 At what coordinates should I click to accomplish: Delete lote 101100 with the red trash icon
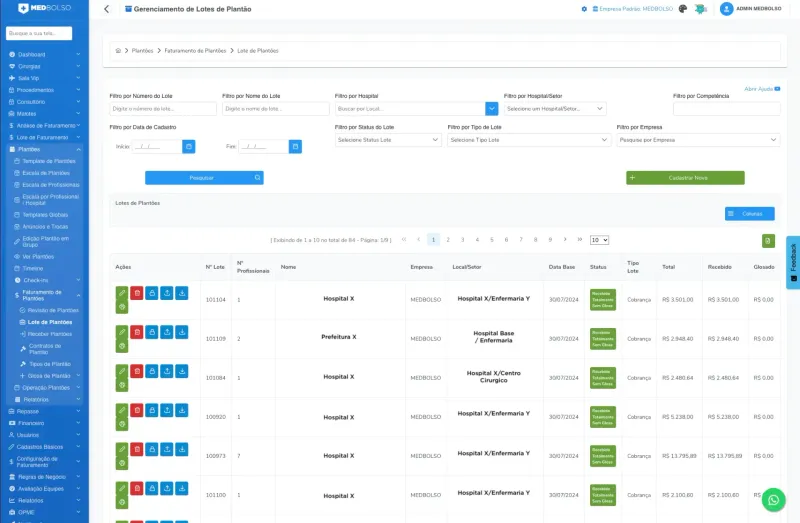[x=137, y=488]
